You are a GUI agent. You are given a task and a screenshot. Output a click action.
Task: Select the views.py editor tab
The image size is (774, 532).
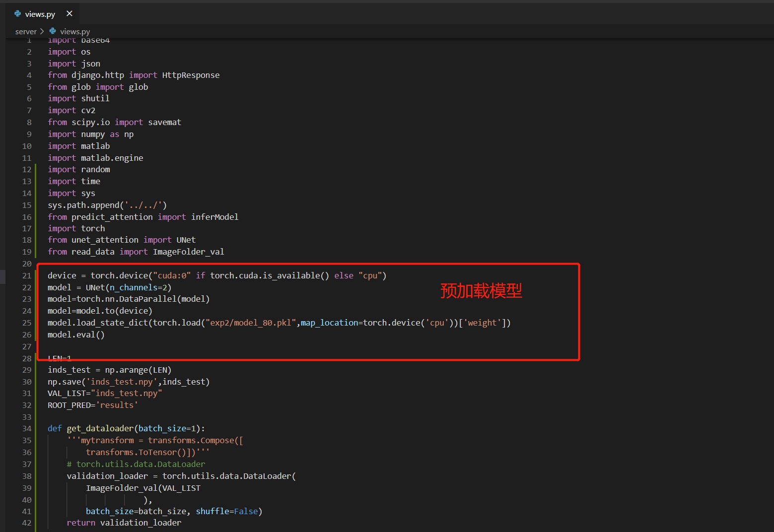click(x=43, y=14)
